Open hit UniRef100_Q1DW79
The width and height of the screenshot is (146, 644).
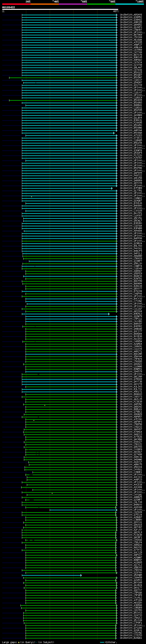point(131,316)
